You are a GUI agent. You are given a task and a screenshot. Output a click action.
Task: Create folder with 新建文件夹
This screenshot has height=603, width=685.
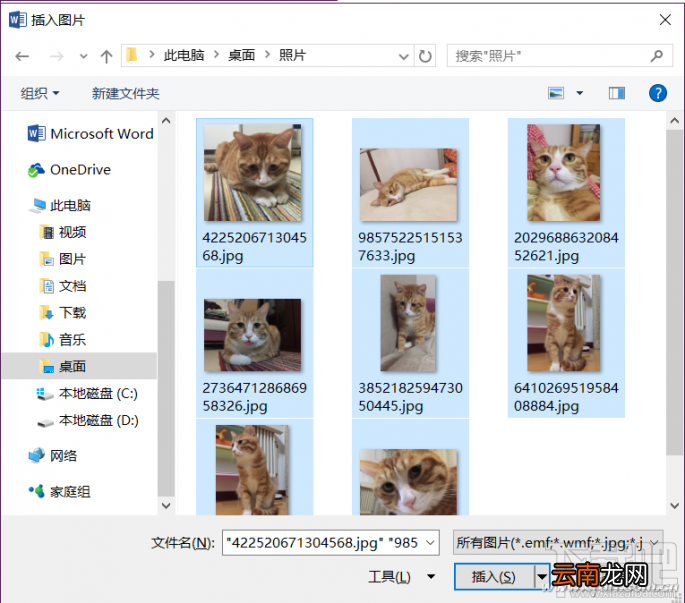(x=125, y=93)
